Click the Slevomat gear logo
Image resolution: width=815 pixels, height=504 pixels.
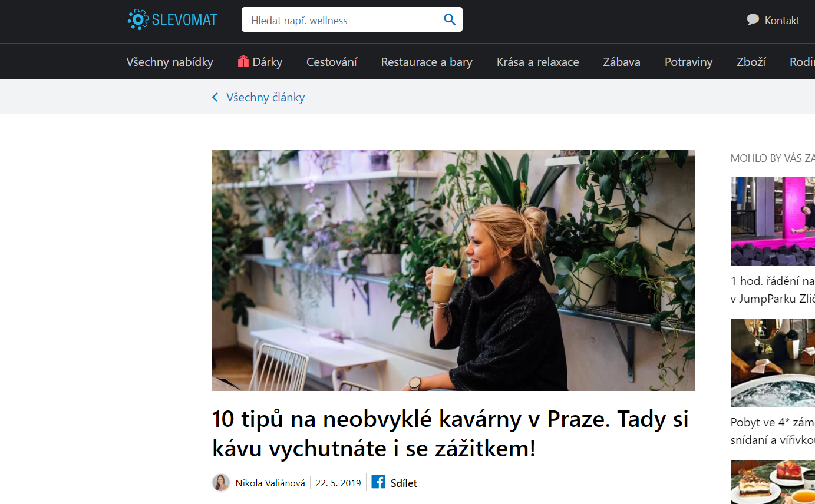pyautogui.click(x=138, y=19)
